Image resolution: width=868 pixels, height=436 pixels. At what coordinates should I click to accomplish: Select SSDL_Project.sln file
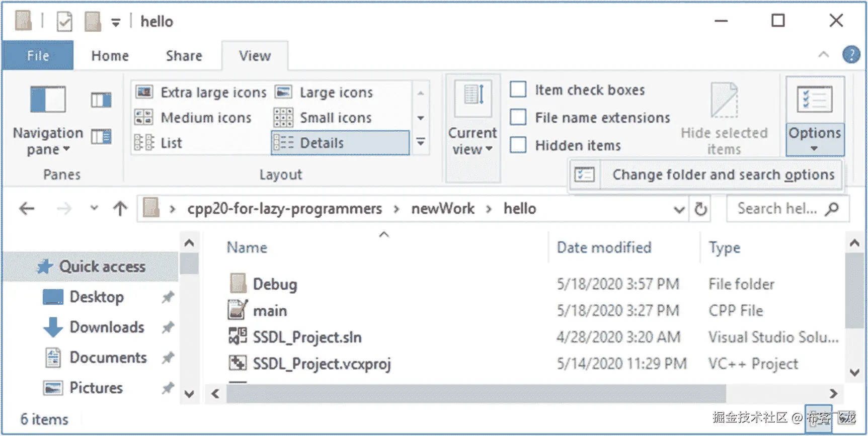tap(295, 337)
